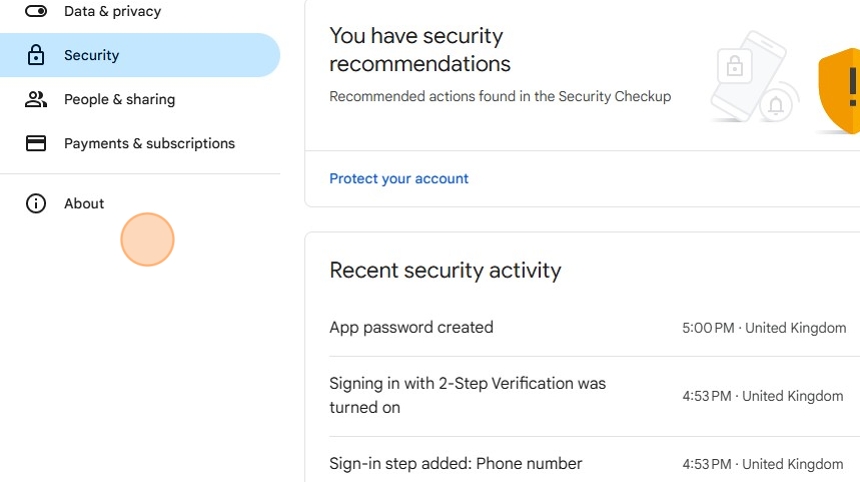
Task: Click the 5:00 PM United Kingdom timestamp
Action: [764, 328]
